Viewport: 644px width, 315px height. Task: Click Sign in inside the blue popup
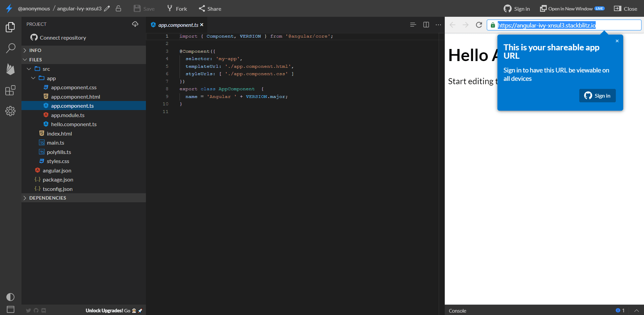(x=597, y=96)
